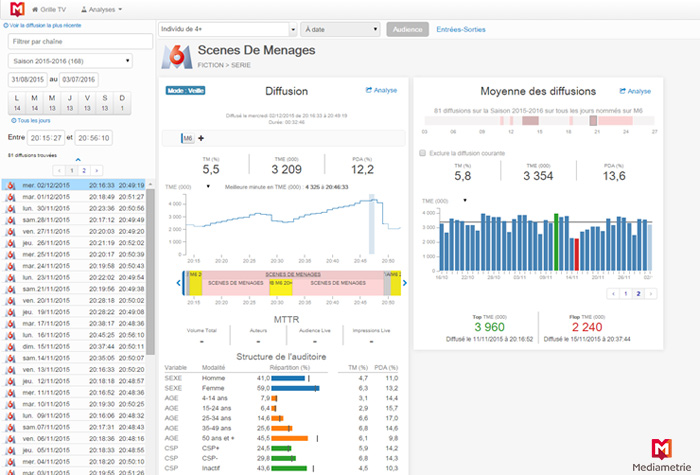
Task: Toggle the Monday (L 14) day button
Action: (17, 103)
